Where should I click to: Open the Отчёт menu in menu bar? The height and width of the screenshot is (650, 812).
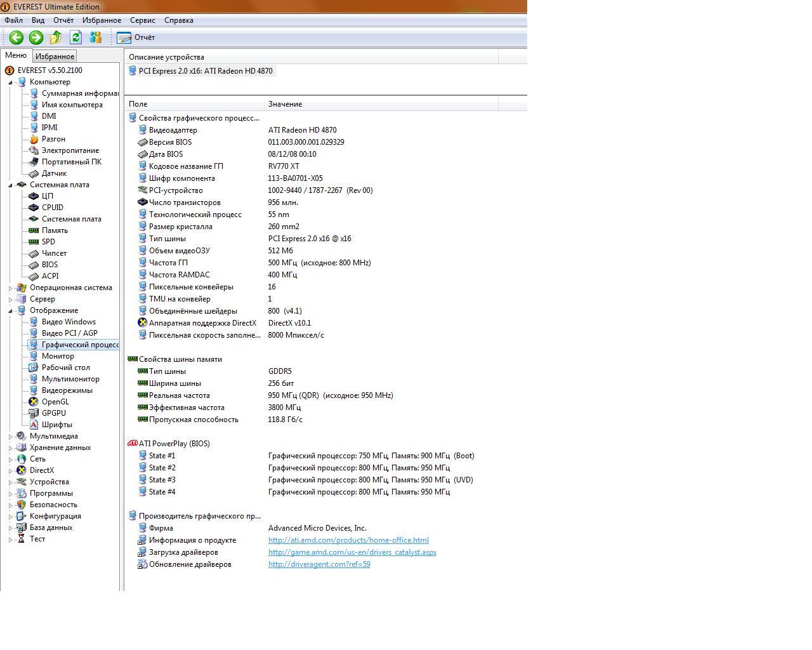pos(63,20)
